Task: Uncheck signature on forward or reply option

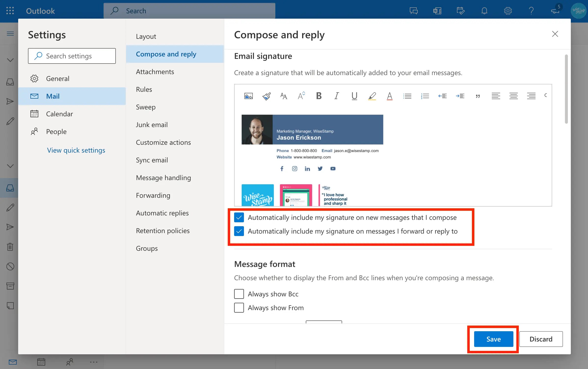Action: coord(239,231)
